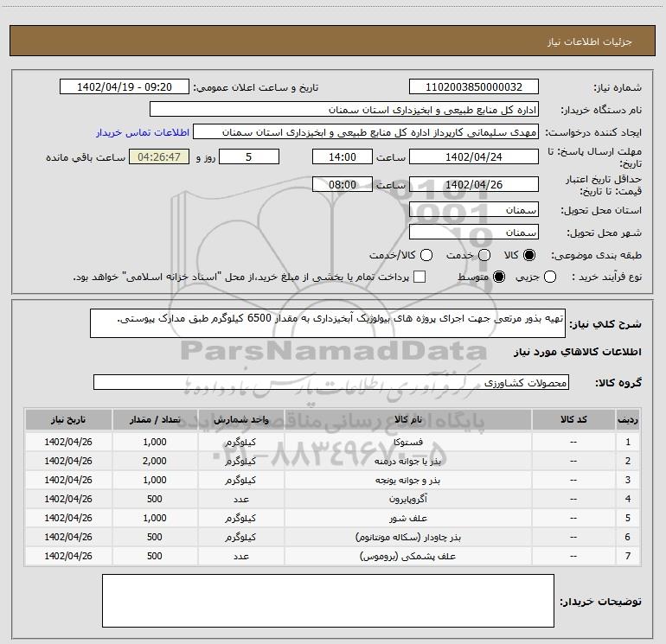Click the announcement date field 1402/04/19 - 09:20
The image size is (666, 644).
click(x=125, y=87)
